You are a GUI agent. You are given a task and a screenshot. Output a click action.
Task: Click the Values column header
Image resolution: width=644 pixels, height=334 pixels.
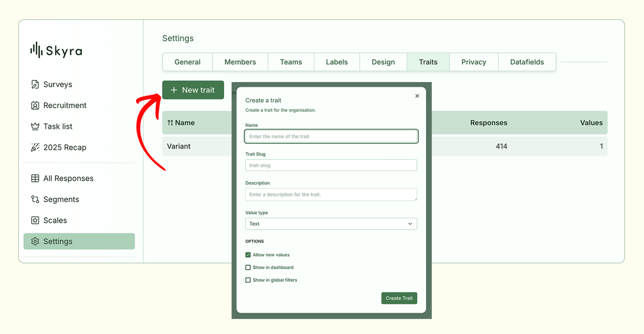point(591,123)
